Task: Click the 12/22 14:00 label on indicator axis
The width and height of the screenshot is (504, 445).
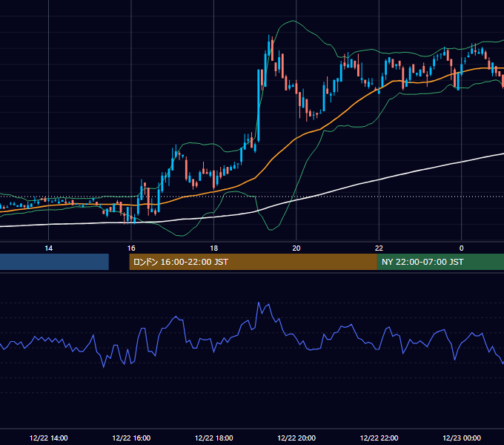Action: (48, 438)
